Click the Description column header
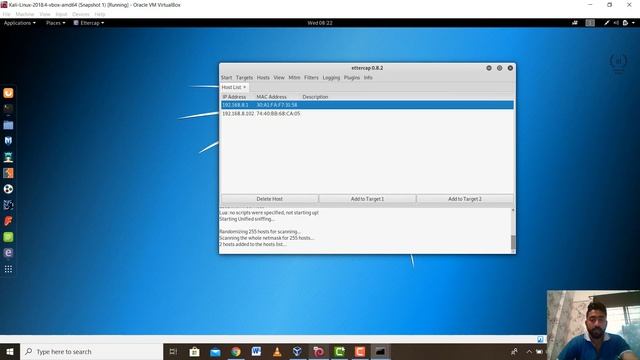This screenshot has width=640, height=360. pos(315,97)
